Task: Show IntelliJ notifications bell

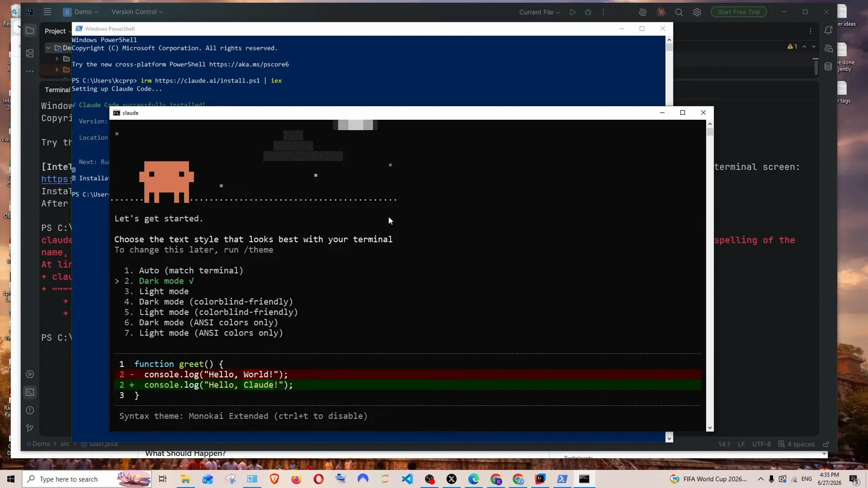Action: pyautogui.click(x=828, y=30)
